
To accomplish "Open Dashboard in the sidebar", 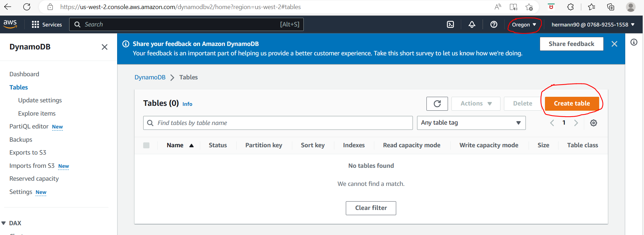I will pos(24,74).
